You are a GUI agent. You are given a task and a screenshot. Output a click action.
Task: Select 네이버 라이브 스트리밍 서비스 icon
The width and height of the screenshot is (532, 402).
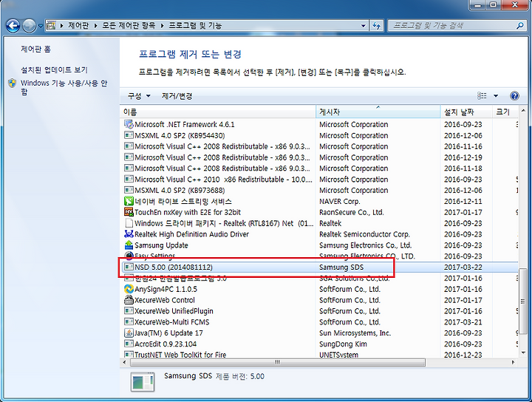(129, 201)
